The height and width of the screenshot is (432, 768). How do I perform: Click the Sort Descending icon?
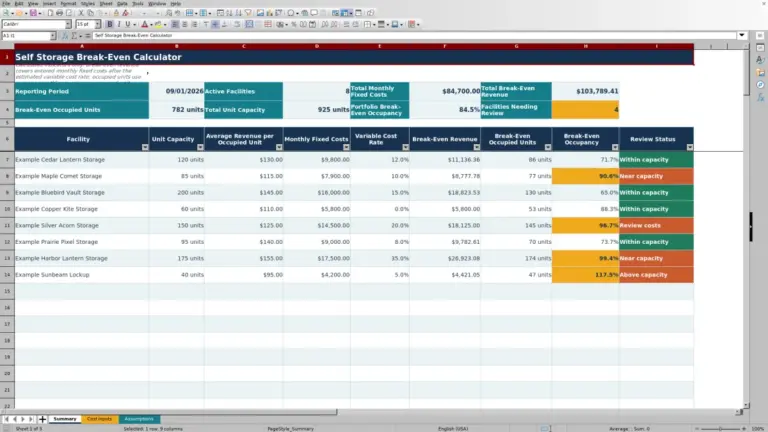(x=239, y=13)
